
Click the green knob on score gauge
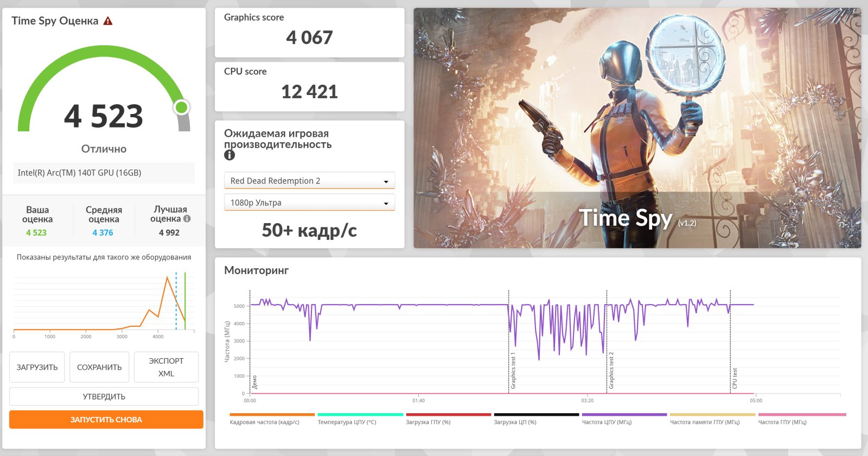pyautogui.click(x=182, y=107)
